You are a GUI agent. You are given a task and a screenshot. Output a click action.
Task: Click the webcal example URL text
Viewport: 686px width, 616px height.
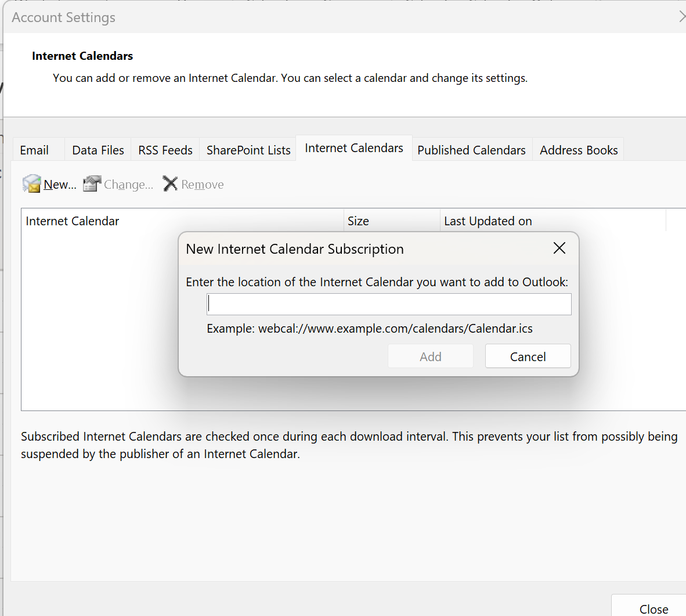(395, 329)
